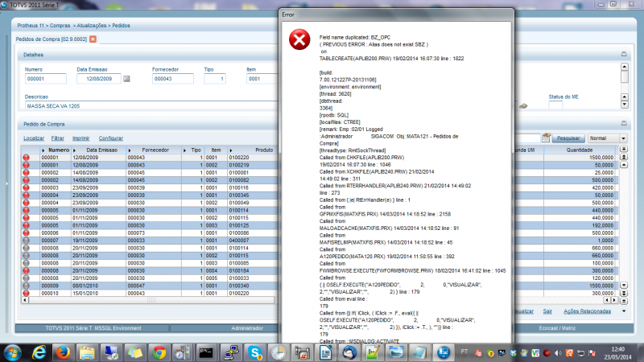The width and height of the screenshot is (644, 362).
Task: Click the Imprimir link
Action: (81, 138)
